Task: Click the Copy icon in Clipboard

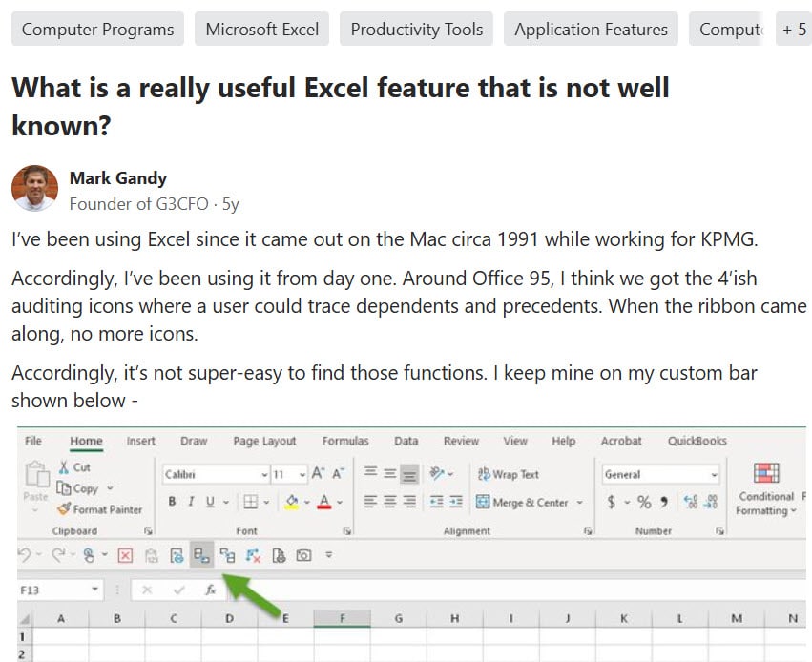Action: point(63,488)
